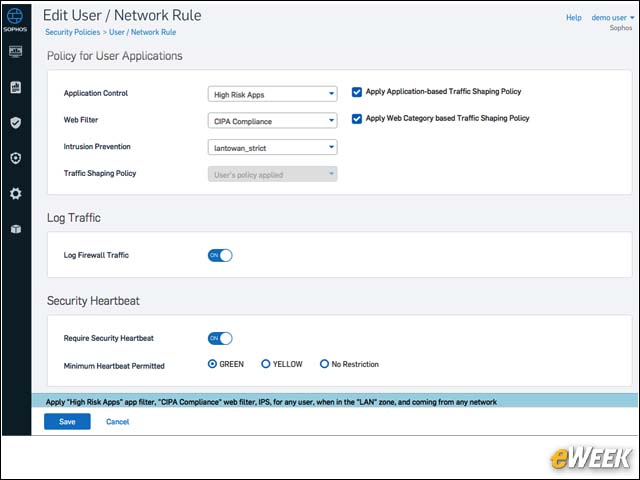Click the Minimum Heartbeat Permitted label
640x480 pixels.
pos(114,366)
